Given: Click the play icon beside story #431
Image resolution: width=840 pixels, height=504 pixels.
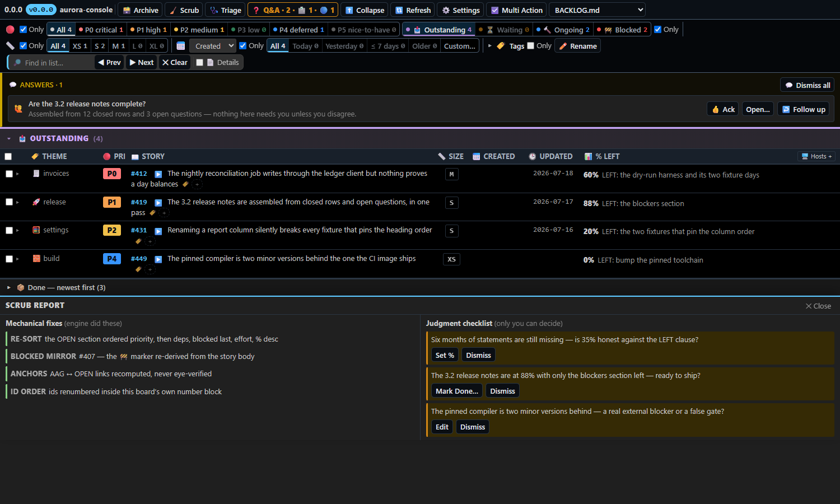Looking at the screenshot, I should tap(158, 231).
